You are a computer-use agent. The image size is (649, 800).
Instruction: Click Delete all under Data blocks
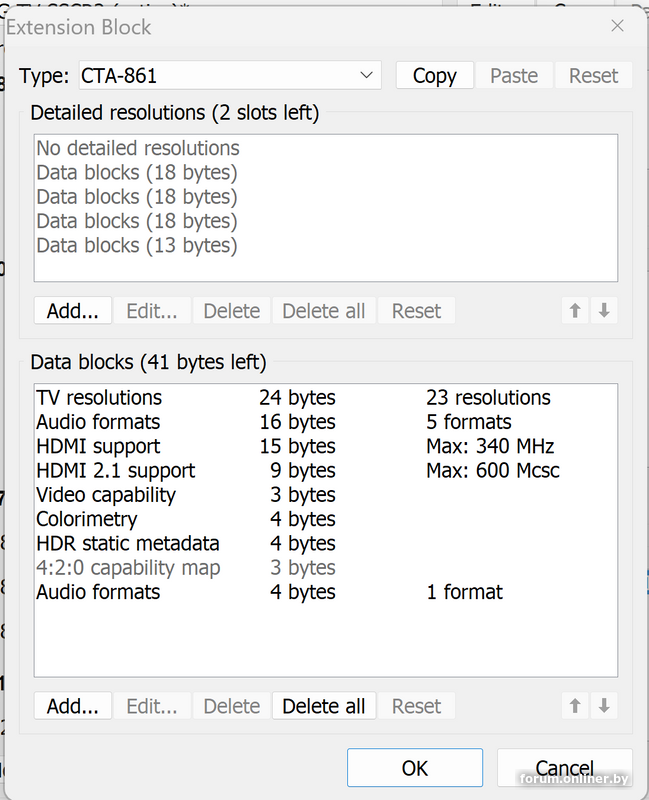pos(323,706)
